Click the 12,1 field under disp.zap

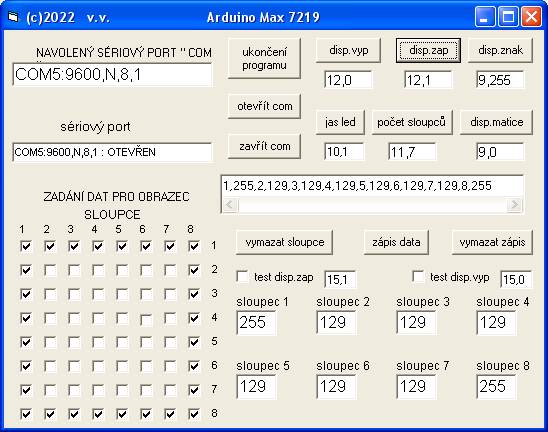tap(428, 80)
